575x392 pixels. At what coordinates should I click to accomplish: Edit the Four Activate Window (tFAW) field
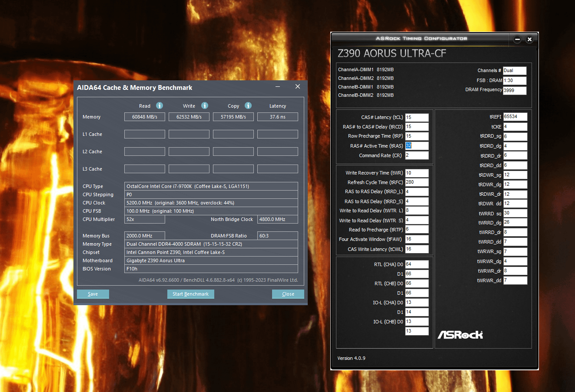(x=417, y=239)
